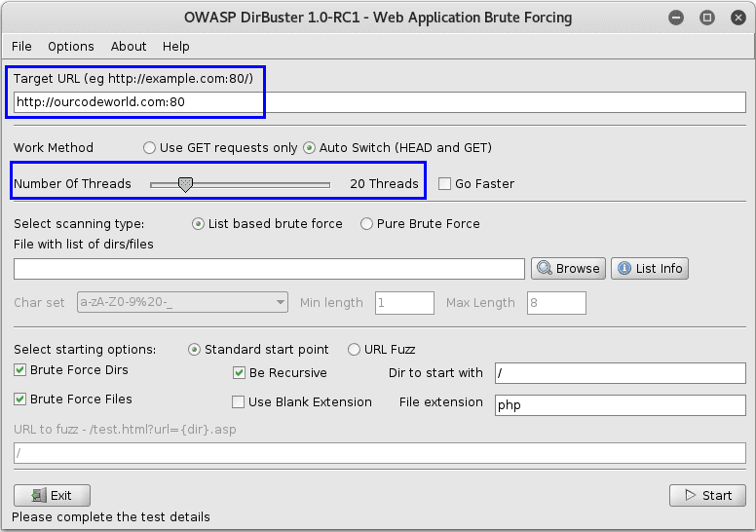Select the URL Fuzz starting option
Screen dimensions: 756x532
355,350
